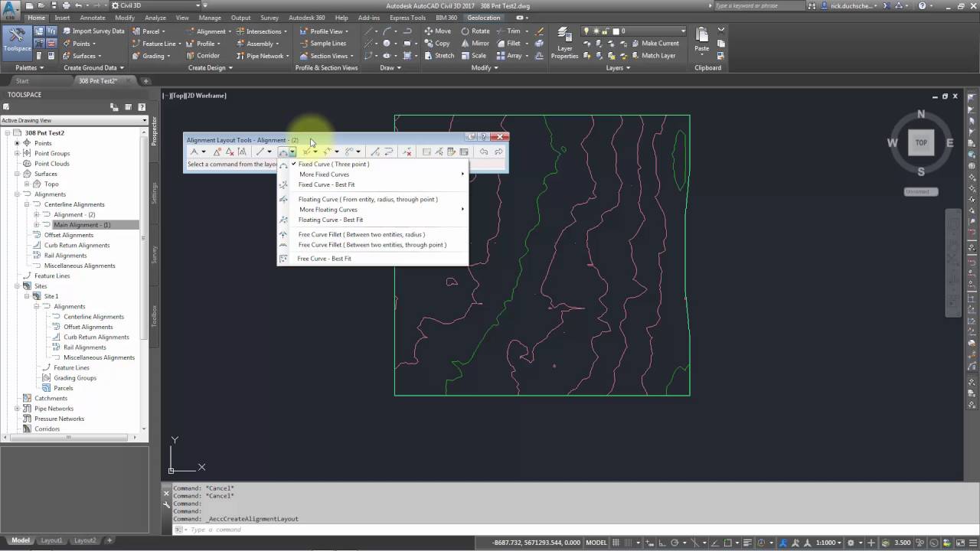Click the customization menu icon in status bar

973,542
